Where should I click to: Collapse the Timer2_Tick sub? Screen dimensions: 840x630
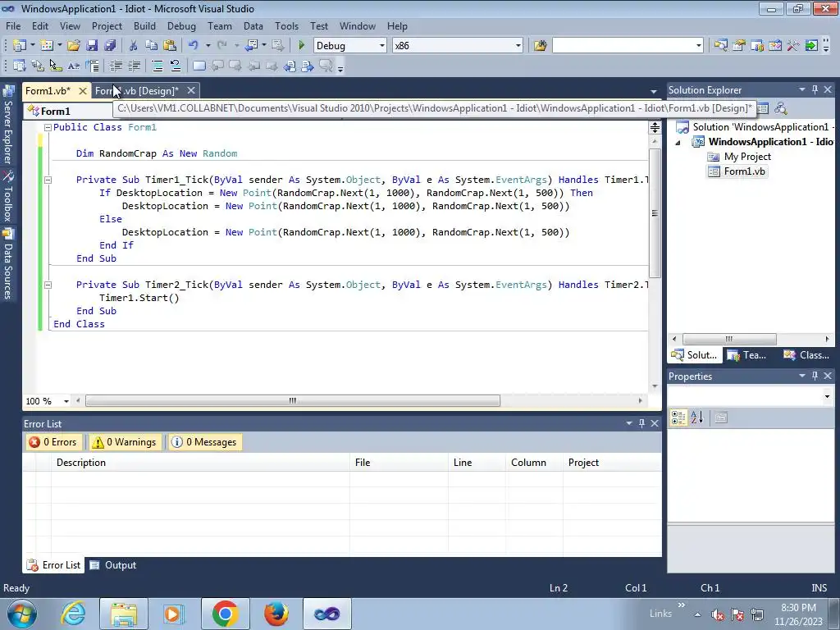click(x=48, y=285)
